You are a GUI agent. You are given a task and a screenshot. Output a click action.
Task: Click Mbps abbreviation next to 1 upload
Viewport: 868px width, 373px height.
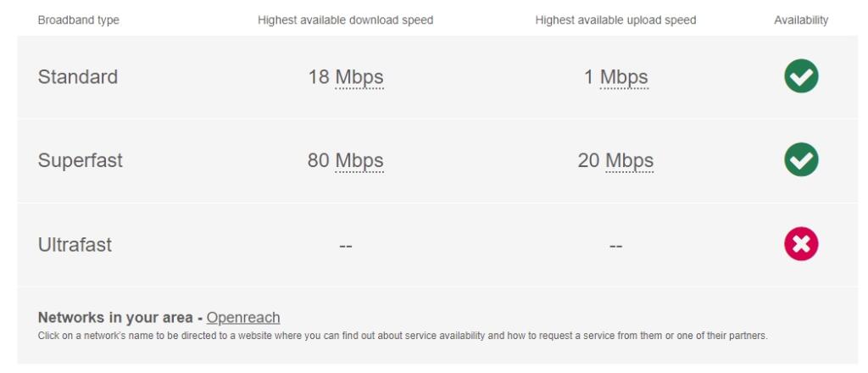[x=624, y=77]
